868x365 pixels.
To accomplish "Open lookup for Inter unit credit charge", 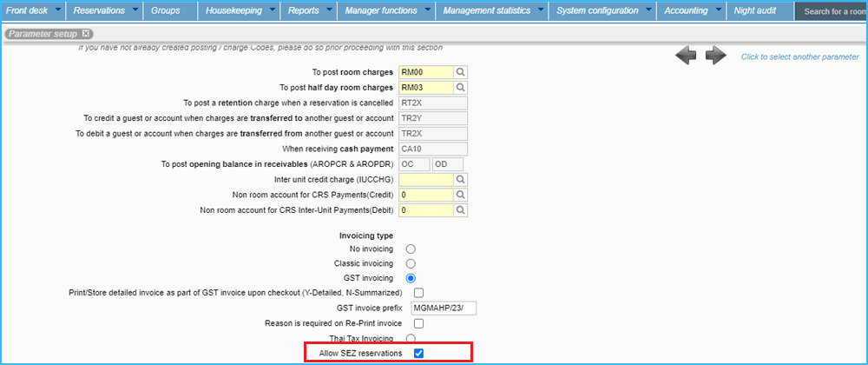I will pyautogui.click(x=462, y=180).
